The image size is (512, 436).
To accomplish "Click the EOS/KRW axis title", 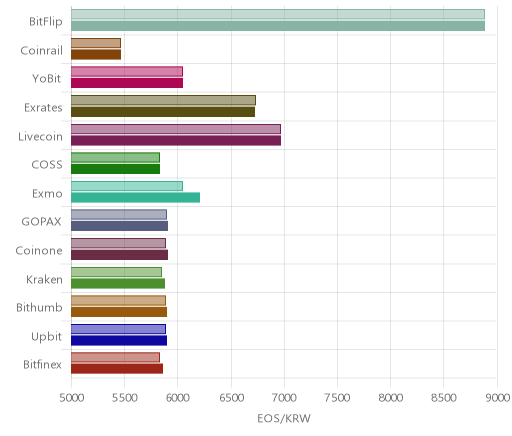I will 284,418.
